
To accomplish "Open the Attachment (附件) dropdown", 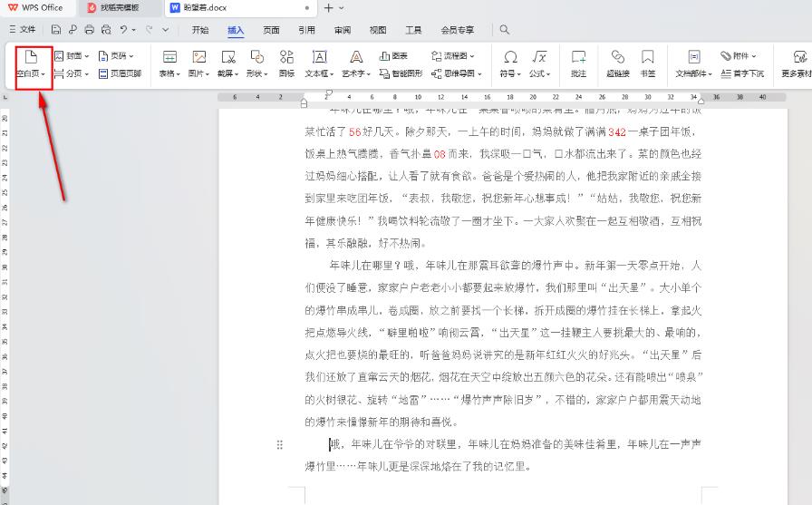I will [x=739, y=56].
